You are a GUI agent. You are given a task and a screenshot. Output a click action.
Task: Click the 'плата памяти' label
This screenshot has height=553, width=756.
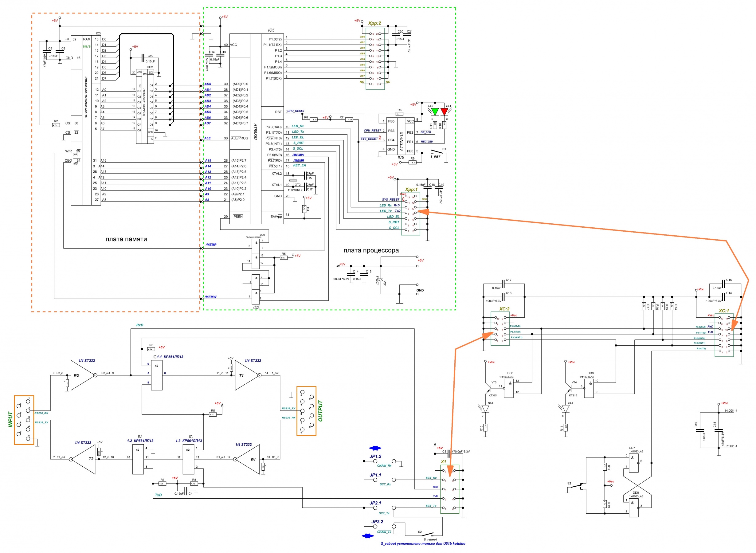point(126,239)
